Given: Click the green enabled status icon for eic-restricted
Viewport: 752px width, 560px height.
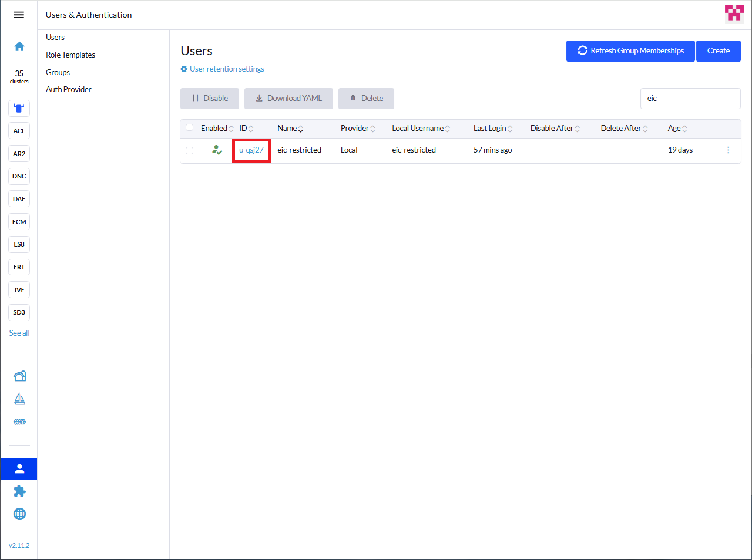Looking at the screenshot, I should 217,150.
